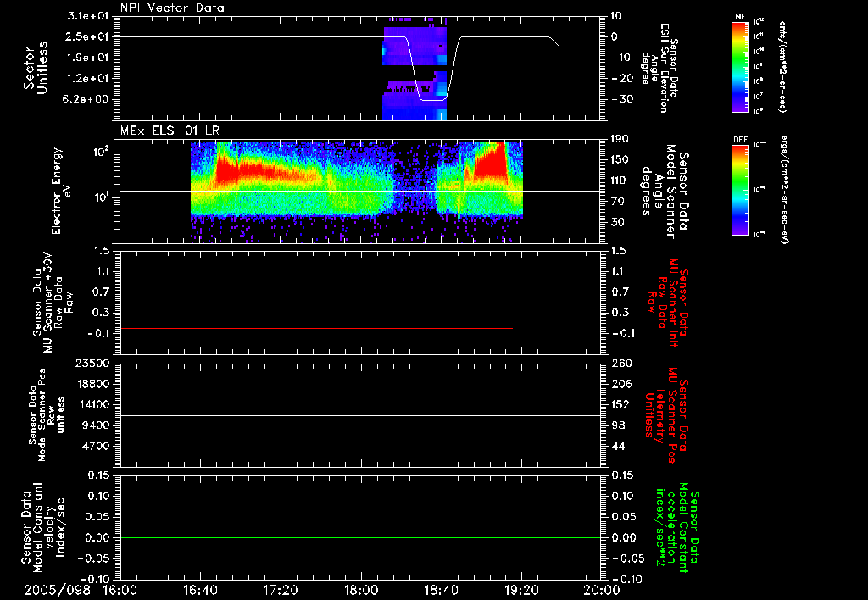Click the '3.1e+01' sector tick label
The height and width of the screenshot is (600, 868).
point(90,16)
